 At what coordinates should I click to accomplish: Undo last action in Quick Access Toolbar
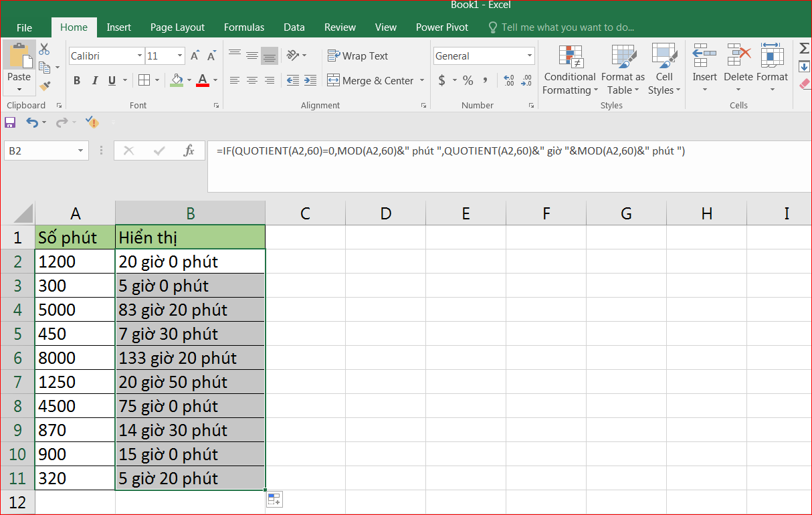[x=31, y=122]
